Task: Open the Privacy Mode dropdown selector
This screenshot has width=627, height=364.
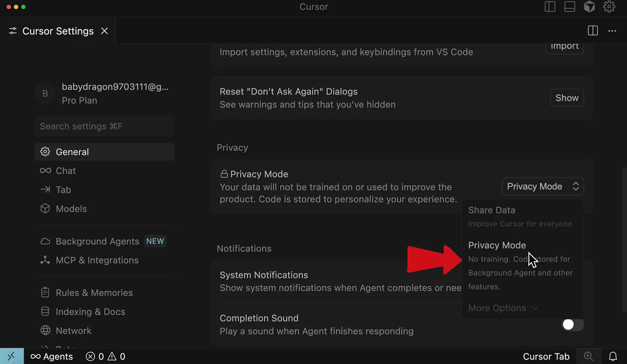Action: tap(543, 186)
